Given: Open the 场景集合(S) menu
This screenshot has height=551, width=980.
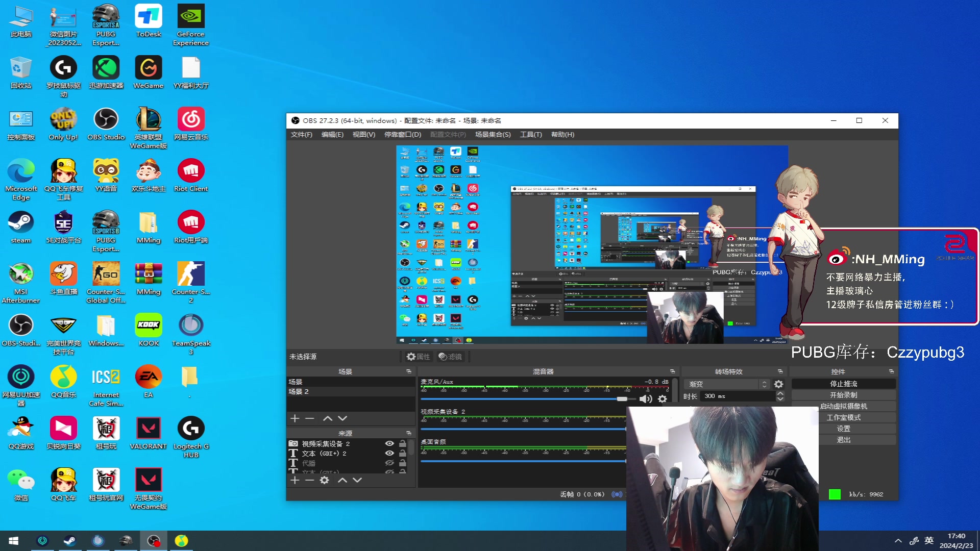Looking at the screenshot, I should click(493, 135).
